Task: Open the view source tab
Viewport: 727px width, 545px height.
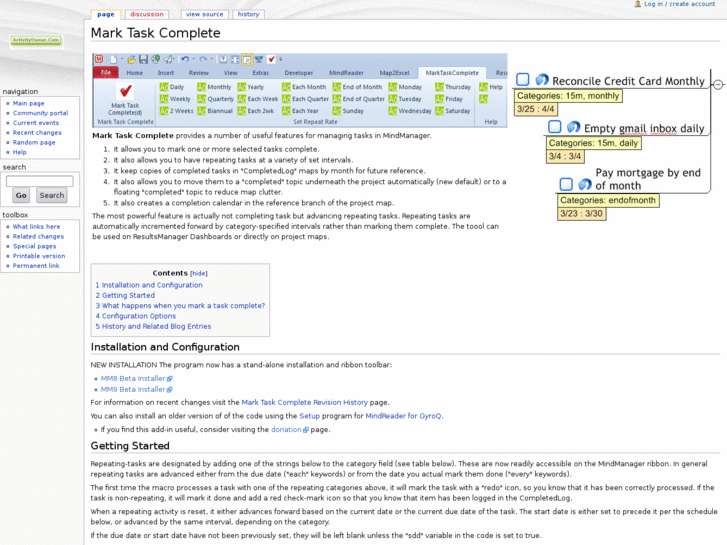Action: tap(204, 14)
